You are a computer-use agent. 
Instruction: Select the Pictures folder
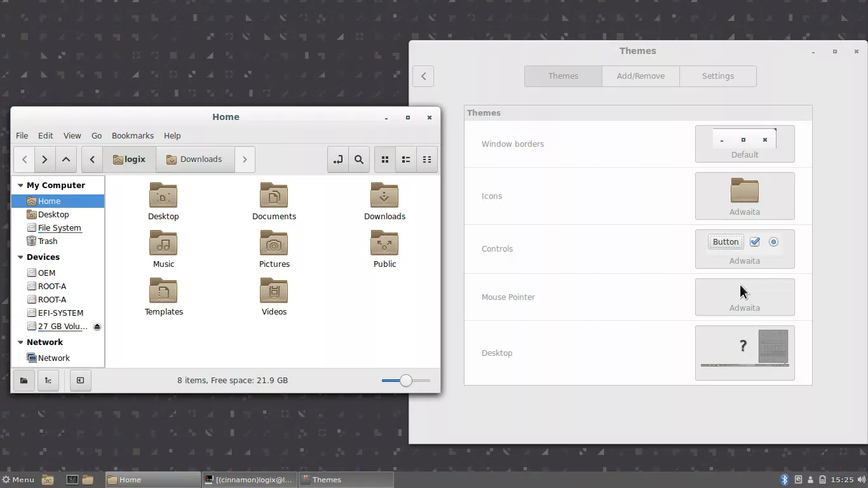274,250
